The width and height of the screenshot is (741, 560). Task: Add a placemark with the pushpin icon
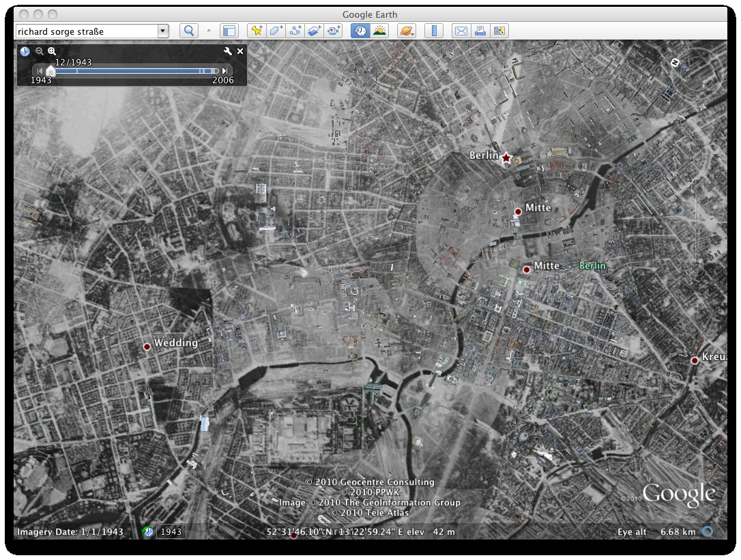[257, 31]
